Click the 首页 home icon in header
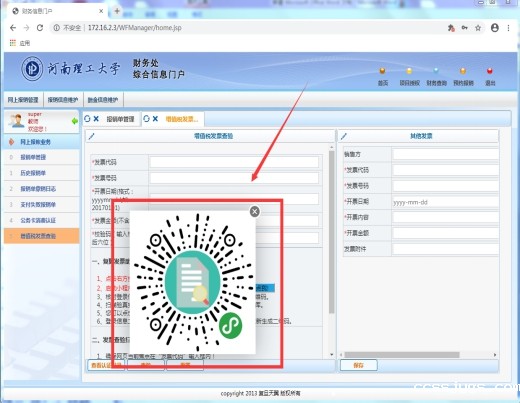The height and width of the screenshot is (403, 520). (383, 76)
